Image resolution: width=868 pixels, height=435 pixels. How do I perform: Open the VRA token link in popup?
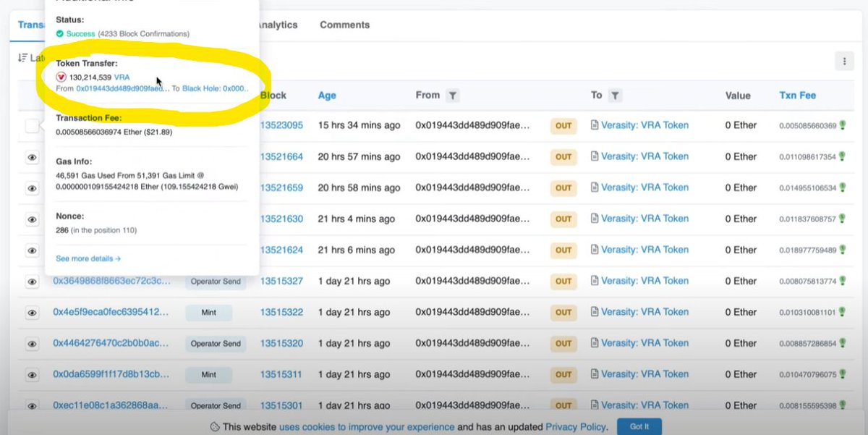122,77
